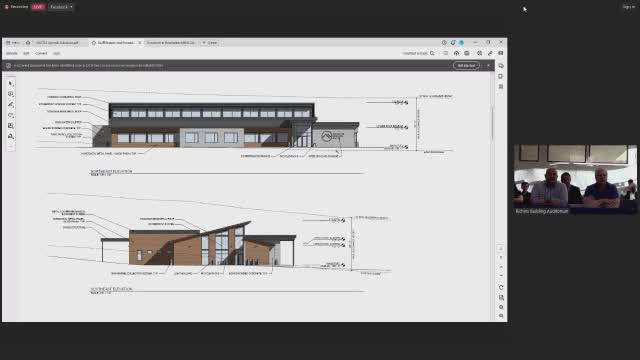Choose the Highlight pen tool
The image size is (640, 360).
tap(11, 104)
